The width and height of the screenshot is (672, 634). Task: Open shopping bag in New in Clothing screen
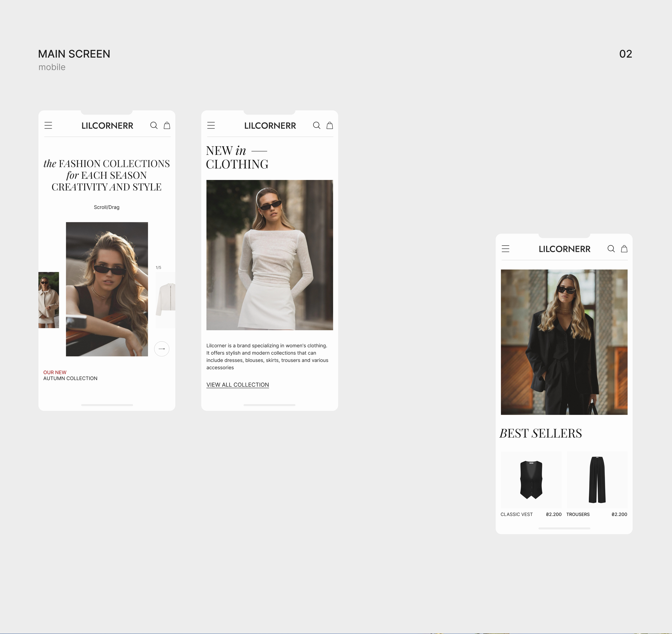(x=330, y=125)
